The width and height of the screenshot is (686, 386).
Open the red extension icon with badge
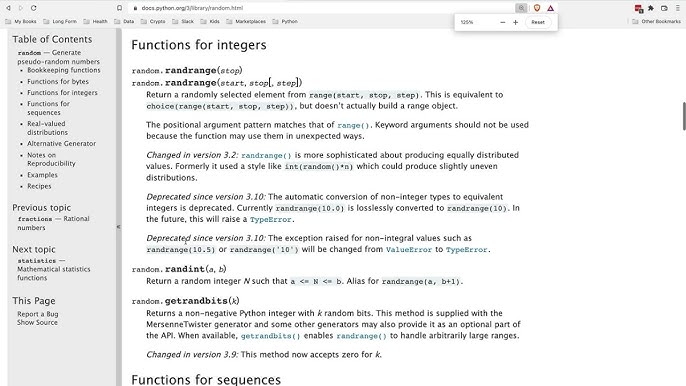tap(638, 8)
